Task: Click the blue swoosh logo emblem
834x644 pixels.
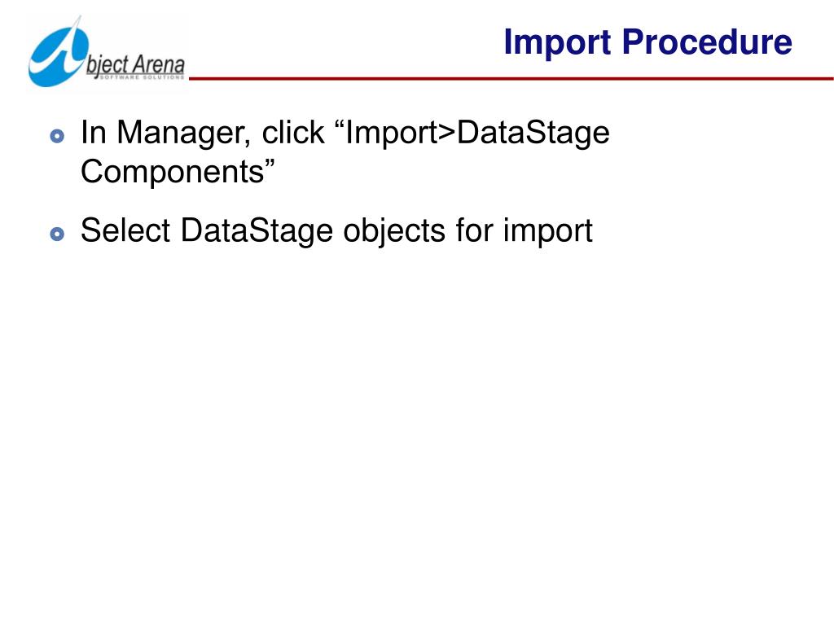Action: (58, 52)
